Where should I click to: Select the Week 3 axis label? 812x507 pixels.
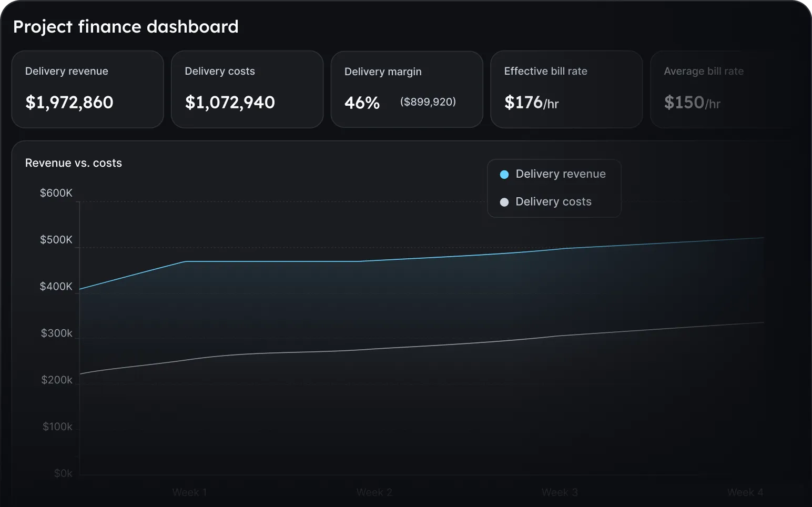click(x=559, y=492)
